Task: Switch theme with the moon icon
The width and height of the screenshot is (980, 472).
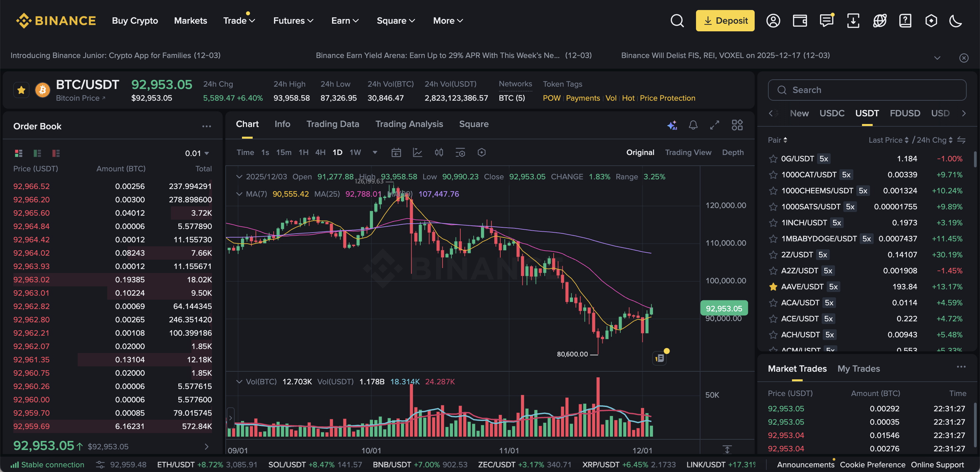Action: [x=955, y=21]
